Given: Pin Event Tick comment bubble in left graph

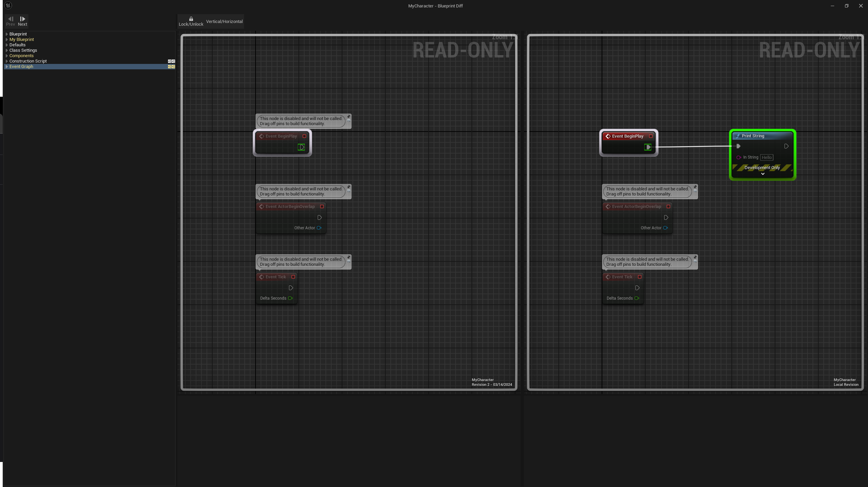Looking at the screenshot, I should click(349, 257).
